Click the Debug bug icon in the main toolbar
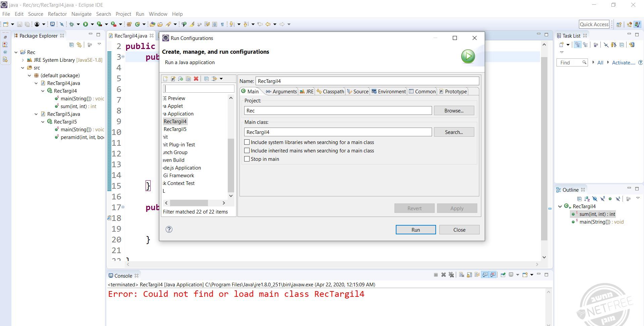Viewport: 644px width, 326px height. (x=71, y=24)
